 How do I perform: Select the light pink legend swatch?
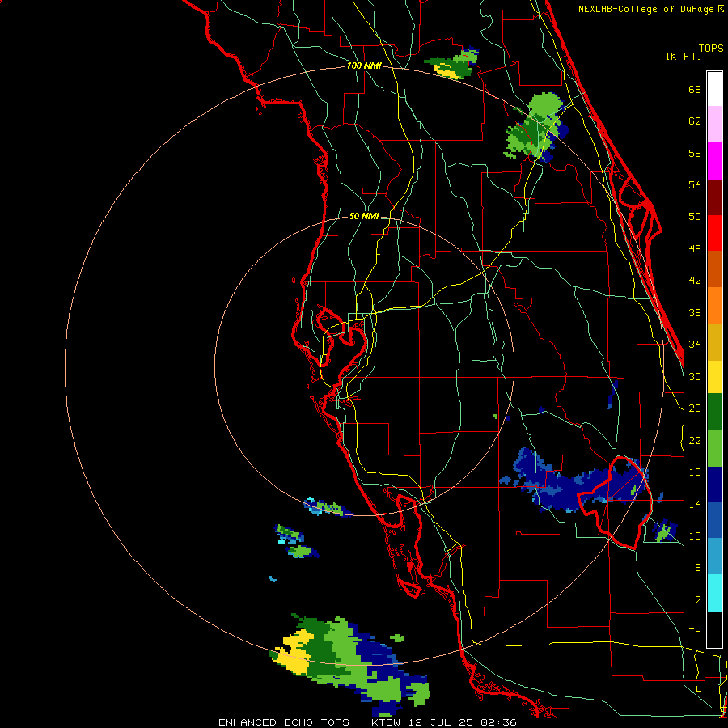(x=714, y=124)
